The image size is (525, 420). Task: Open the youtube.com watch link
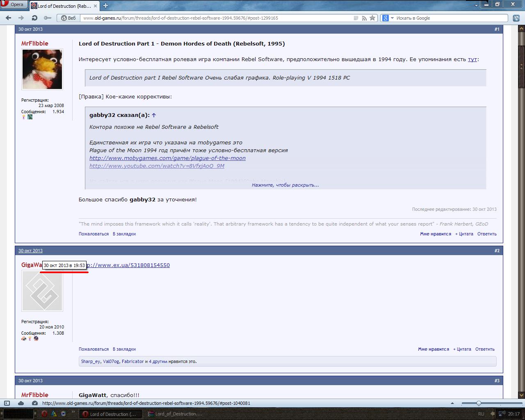click(x=157, y=166)
